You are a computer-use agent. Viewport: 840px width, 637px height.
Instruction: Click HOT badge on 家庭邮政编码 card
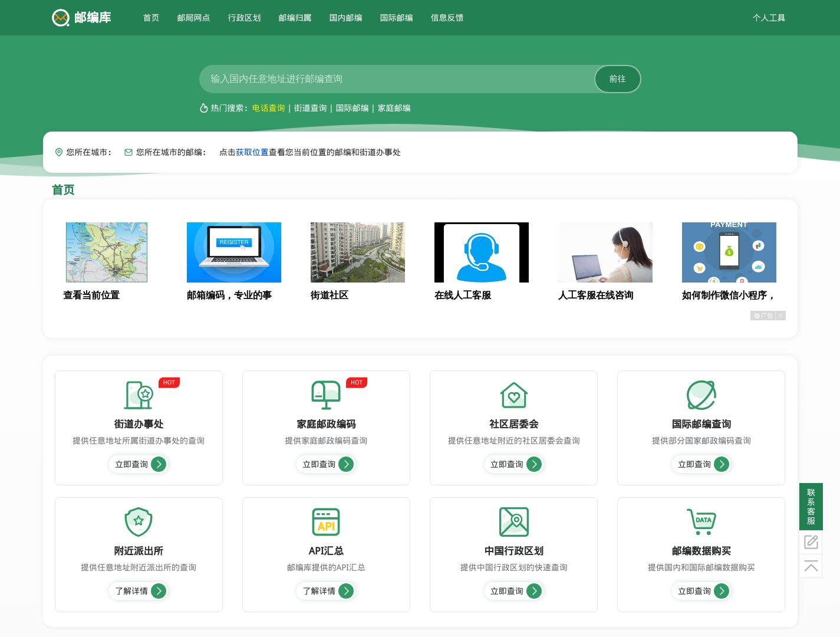(x=357, y=383)
